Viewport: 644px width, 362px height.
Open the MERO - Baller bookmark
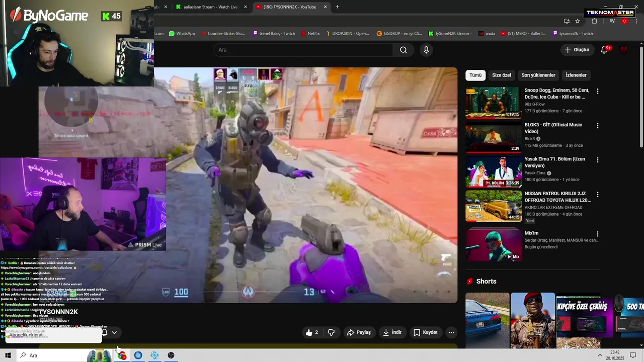[523, 34]
